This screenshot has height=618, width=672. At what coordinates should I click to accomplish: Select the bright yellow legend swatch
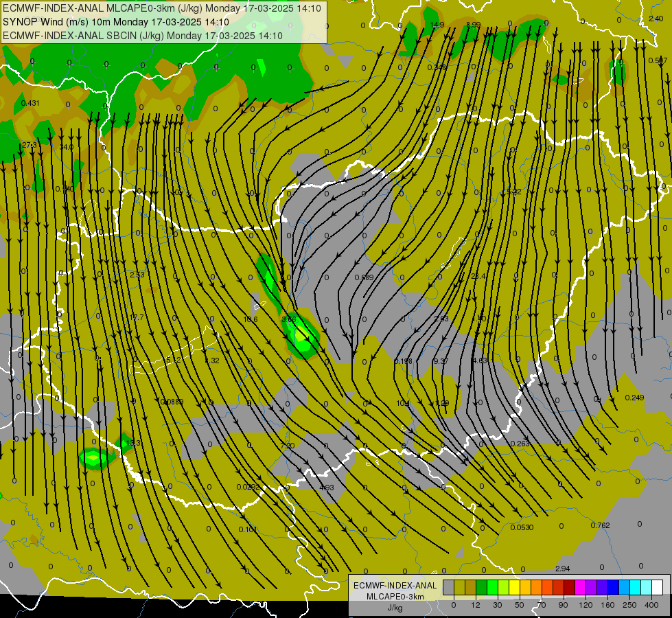[x=515, y=588]
